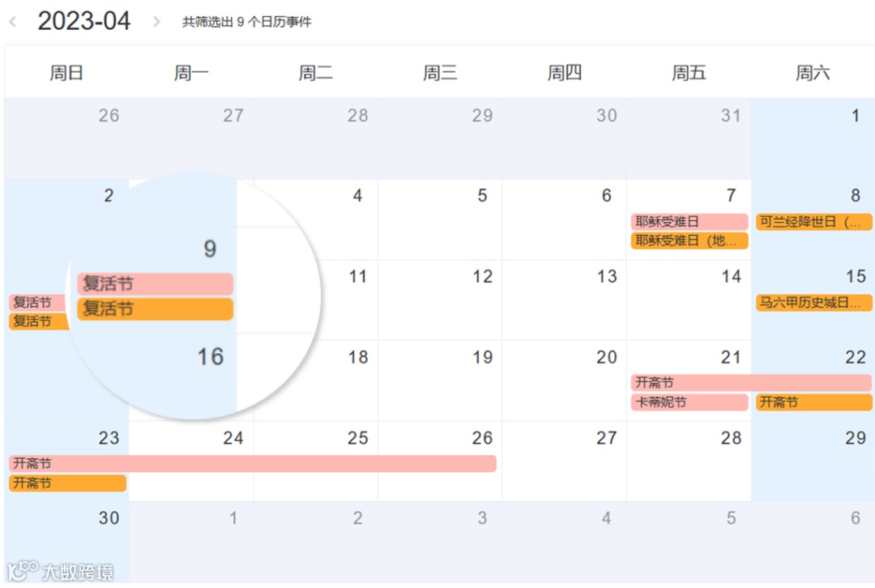
Task: Click the 周二 column header
Action: (315, 73)
